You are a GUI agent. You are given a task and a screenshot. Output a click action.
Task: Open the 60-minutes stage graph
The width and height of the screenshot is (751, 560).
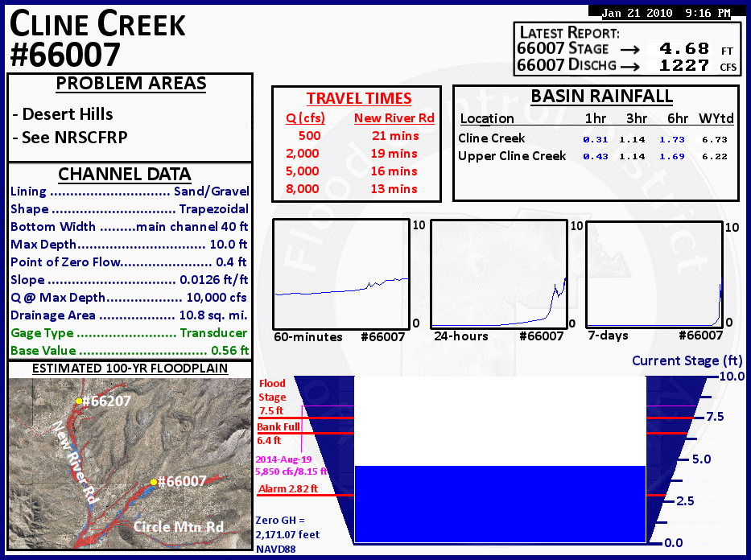pyautogui.click(x=341, y=273)
